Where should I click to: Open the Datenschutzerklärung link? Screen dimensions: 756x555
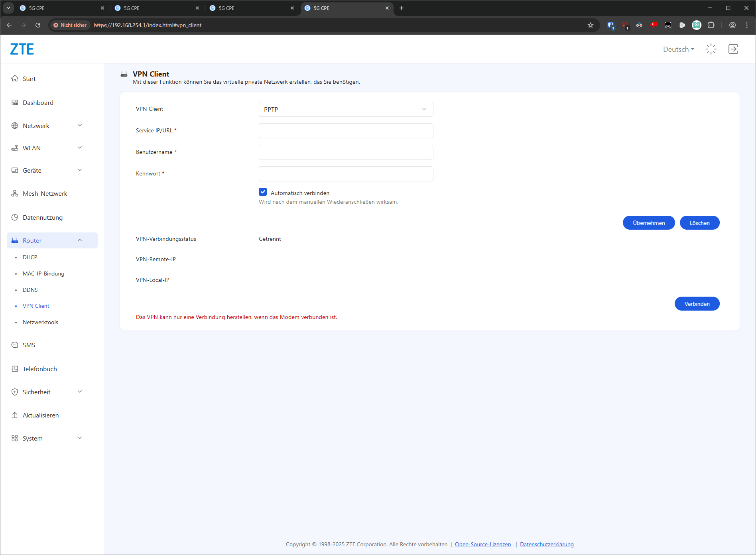pos(547,544)
